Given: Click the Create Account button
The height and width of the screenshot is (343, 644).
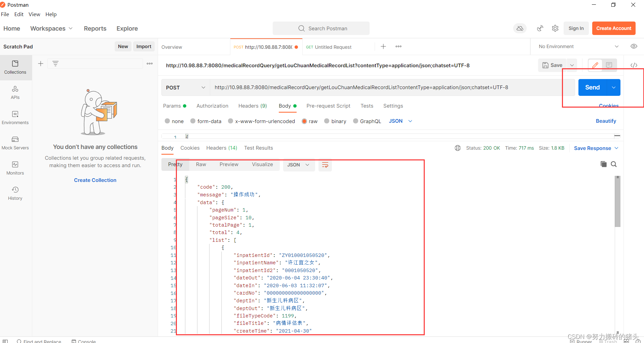Looking at the screenshot, I should (x=614, y=28).
